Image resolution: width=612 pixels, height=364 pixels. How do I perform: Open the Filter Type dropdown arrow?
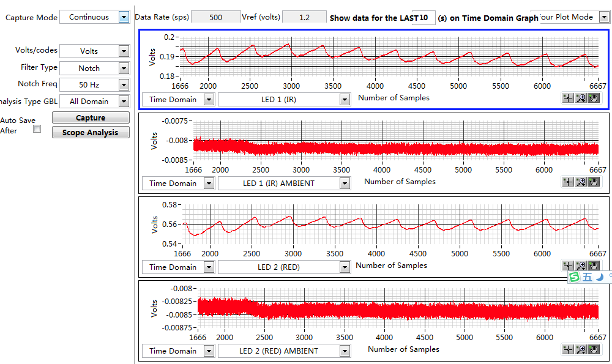pyautogui.click(x=124, y=69)
